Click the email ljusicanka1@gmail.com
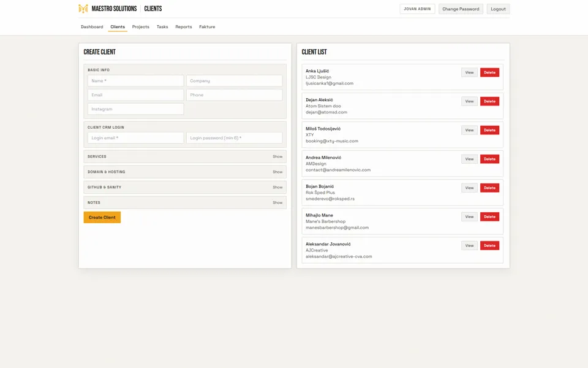This screenshot has width=588, height=368. [x=330, y=83]
